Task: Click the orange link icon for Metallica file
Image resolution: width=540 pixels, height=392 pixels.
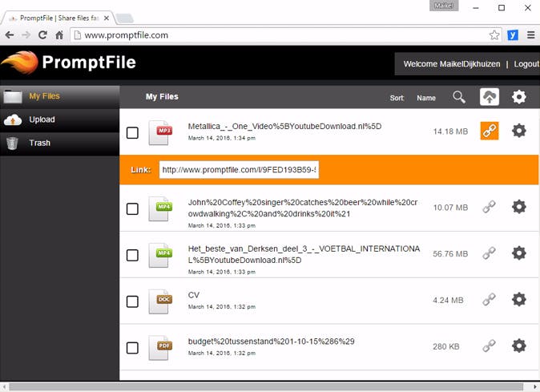Action: click(x=490, y=131)
